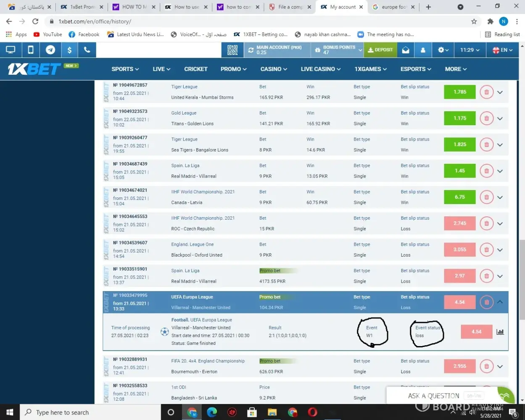Click the telephone callback icon
This screenshot has width=525, height=420.
[87, 50]
